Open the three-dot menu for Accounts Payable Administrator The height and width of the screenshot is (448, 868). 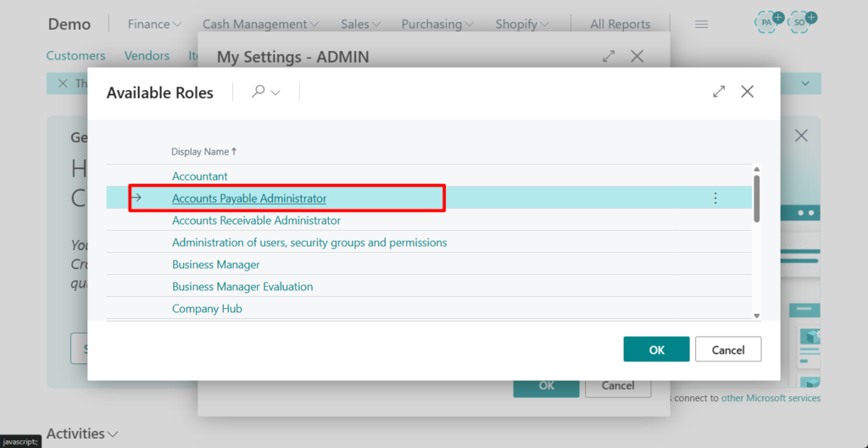coord(715,199)
